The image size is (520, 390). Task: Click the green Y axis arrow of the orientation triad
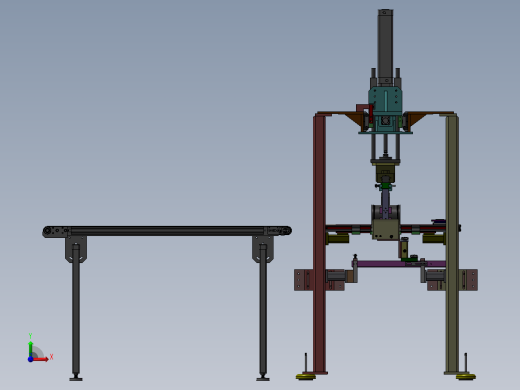point(31,348)
